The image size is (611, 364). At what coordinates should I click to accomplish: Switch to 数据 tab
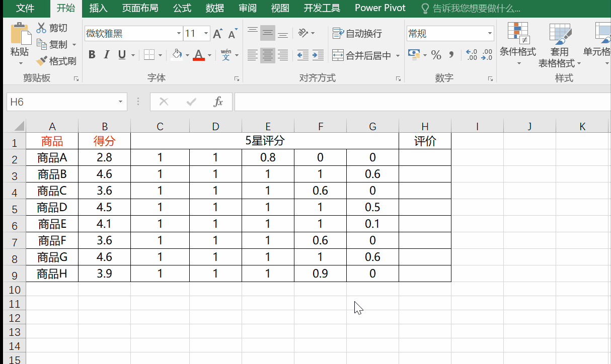click(x=215, y=8)
